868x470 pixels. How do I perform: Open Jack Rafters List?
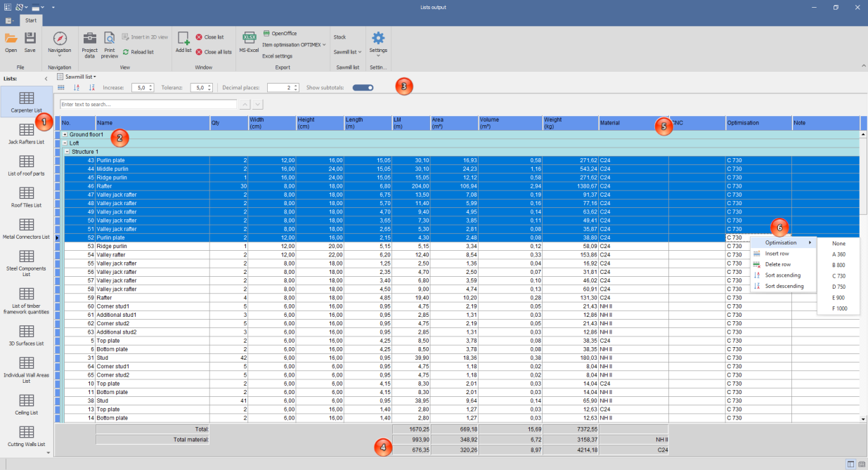27,133
